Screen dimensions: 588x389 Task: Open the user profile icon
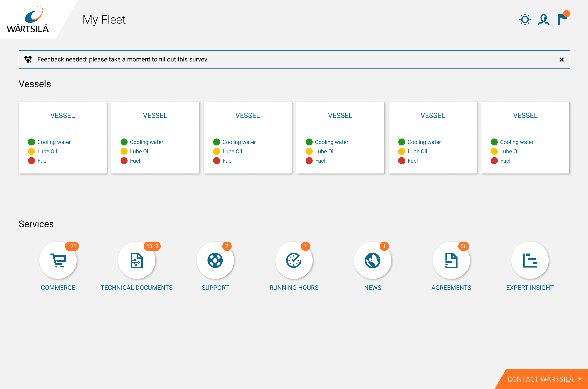pyautogui.click(x=544, y=20)
